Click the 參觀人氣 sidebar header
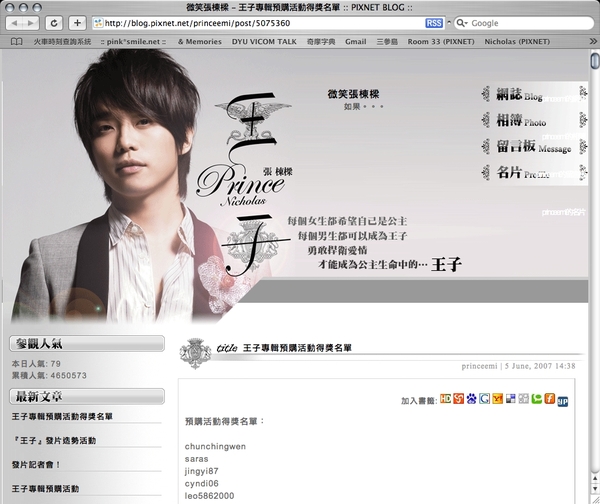 tap(87, 344)
